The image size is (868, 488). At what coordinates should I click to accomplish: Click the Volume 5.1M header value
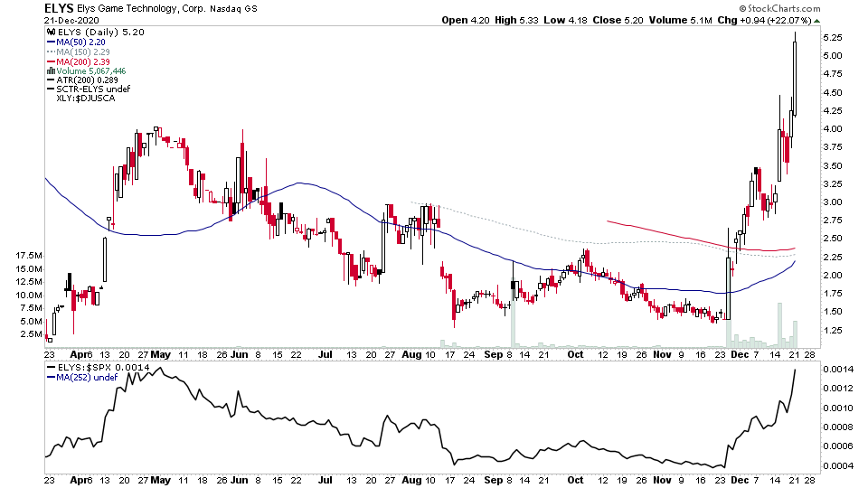680,20
